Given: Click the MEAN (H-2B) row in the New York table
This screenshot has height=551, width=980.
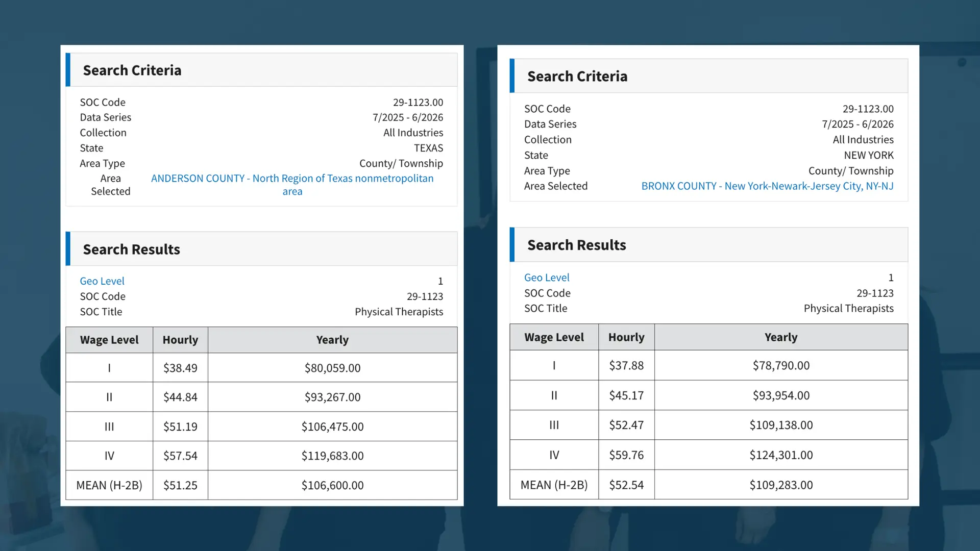Looking at the screenshot, I should [x=553, y=485].
